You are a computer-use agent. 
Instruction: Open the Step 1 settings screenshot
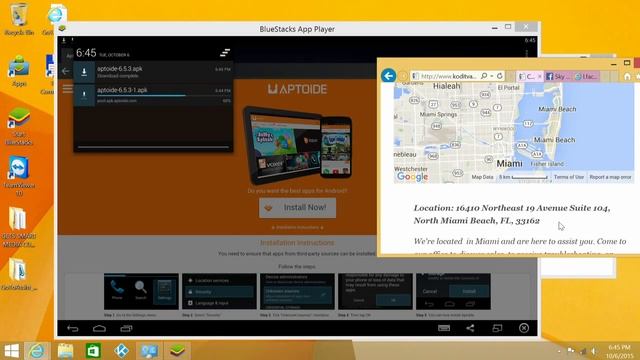click(x=141, y=291)
